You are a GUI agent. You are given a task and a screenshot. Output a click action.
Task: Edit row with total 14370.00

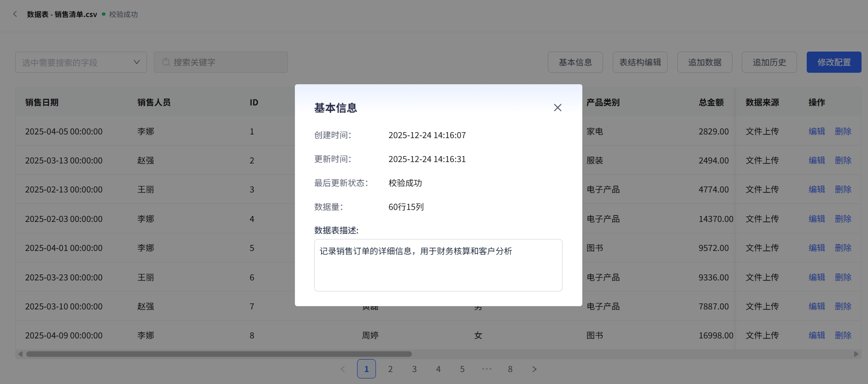click(817, 219)
